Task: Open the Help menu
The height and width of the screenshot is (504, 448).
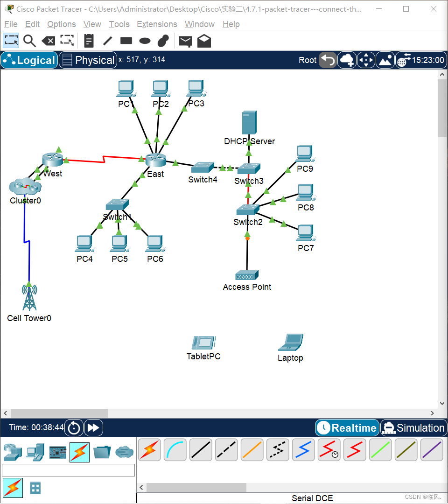Action: (231, 24)
